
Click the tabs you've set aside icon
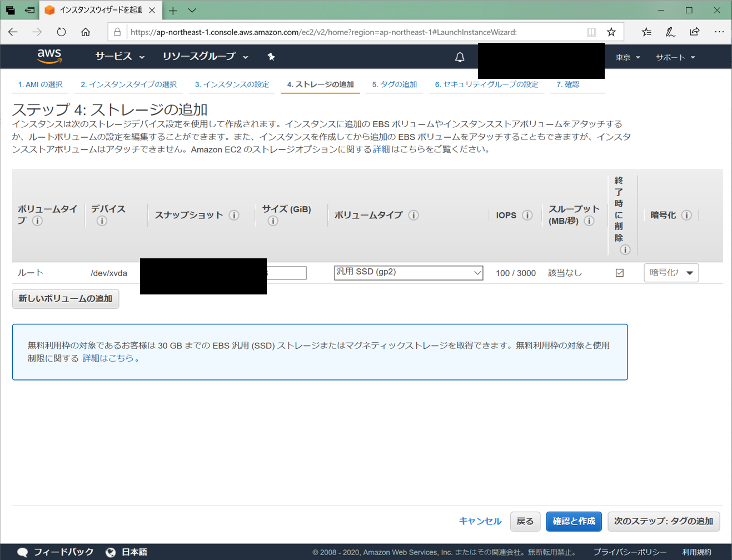[x=10, y=10]
